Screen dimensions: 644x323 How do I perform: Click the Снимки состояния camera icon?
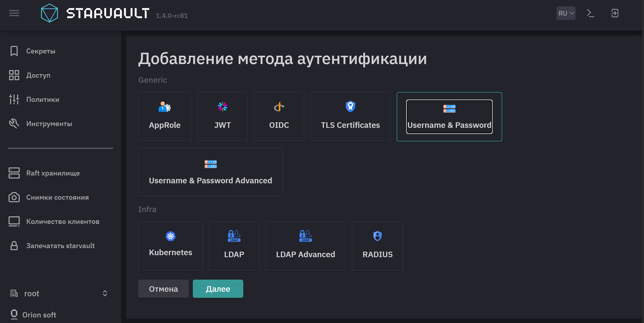click(x=14, y=197)
